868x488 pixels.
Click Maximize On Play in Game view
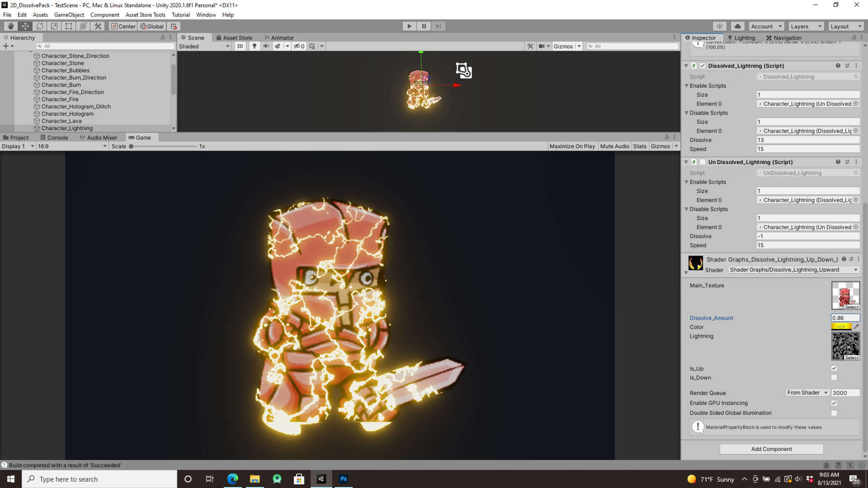[572, 146]
